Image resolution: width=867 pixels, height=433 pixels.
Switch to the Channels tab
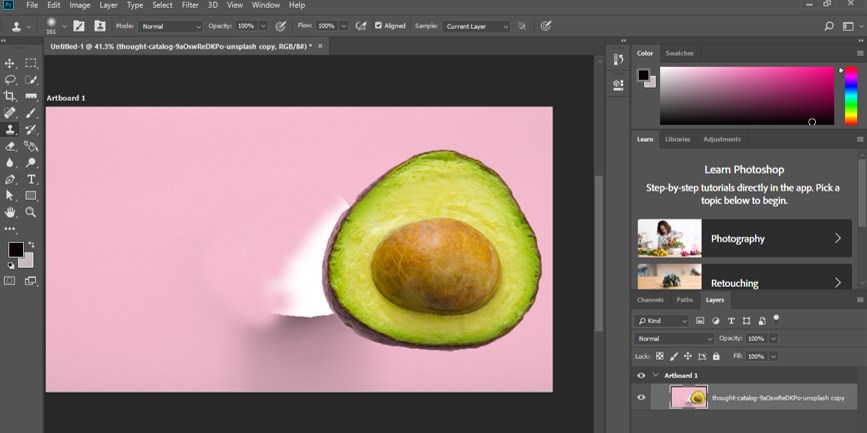tap(650, 299)
